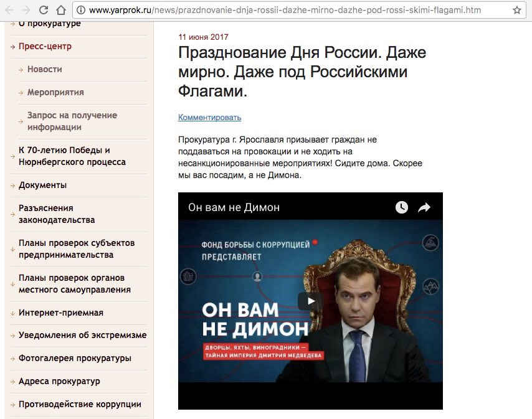This screenshot has width=532, height=419.
Task: Open the 'О прокуратуре' sidebar item
Action: (x=50, y=24)
